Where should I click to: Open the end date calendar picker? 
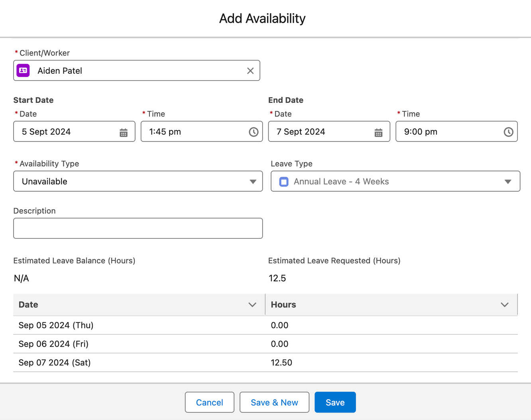[378, 131]
